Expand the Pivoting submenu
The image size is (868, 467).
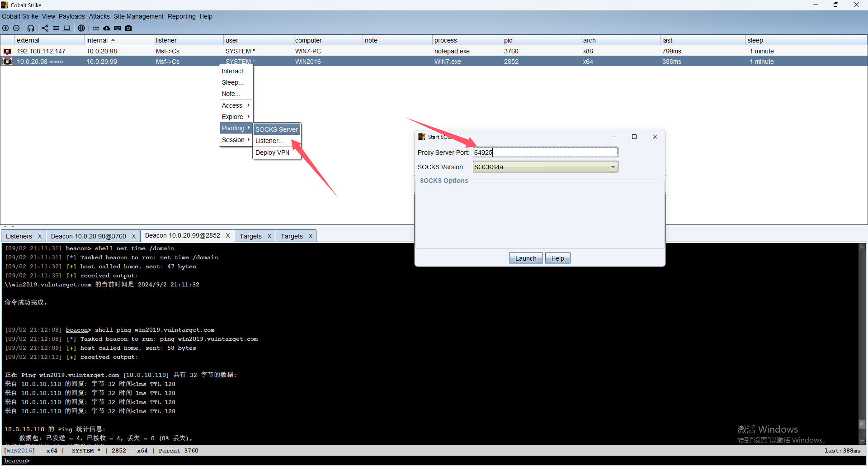[236, 128]
